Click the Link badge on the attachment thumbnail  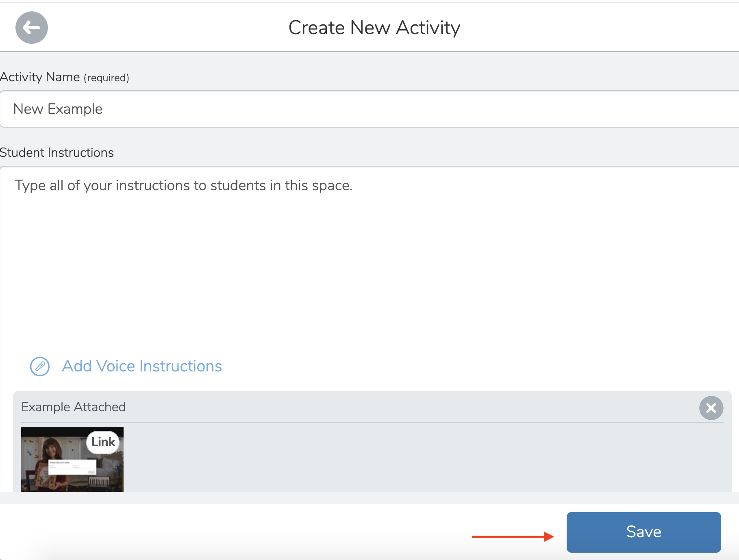[x=102, y=442]
